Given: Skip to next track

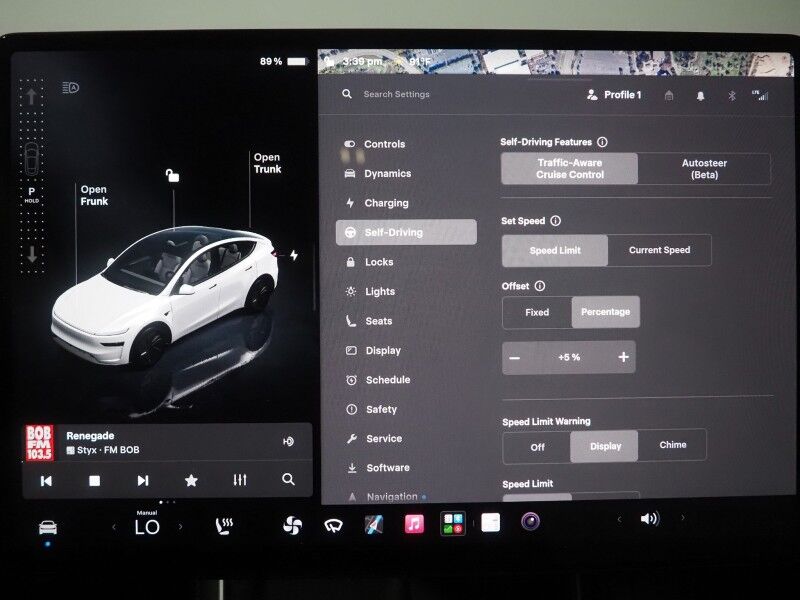Looking at the screenshot, I should tap(143, 481).
